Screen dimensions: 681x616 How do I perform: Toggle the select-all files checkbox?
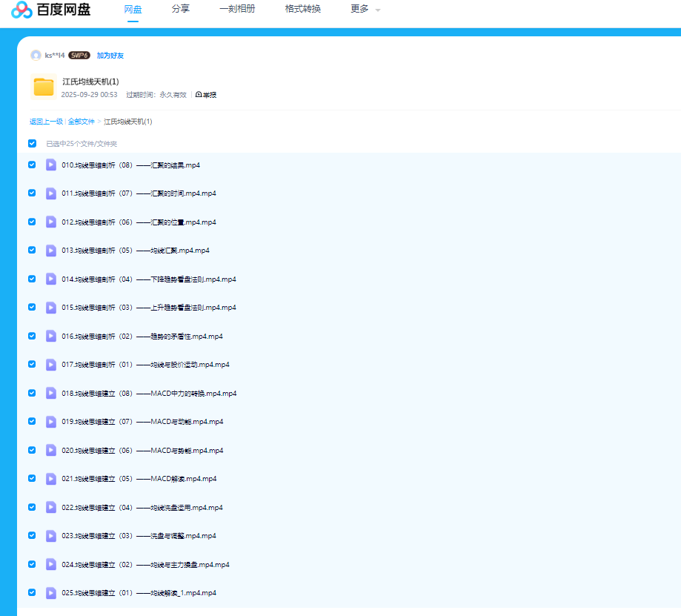(x=32, y=144)
